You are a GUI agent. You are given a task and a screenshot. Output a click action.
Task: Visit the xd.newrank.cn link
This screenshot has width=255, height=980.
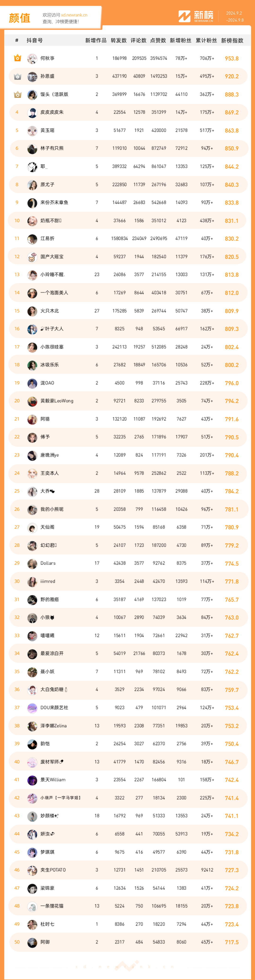tap(74, 15)
